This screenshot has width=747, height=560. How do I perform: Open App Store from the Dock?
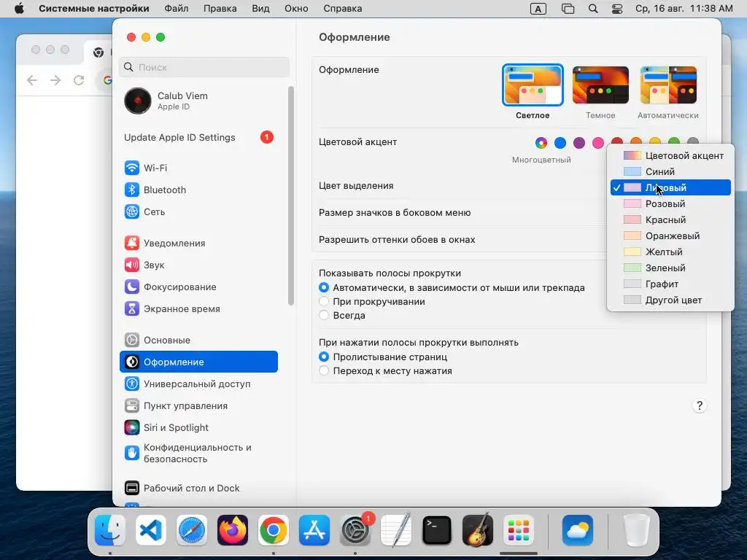(314, 530)
